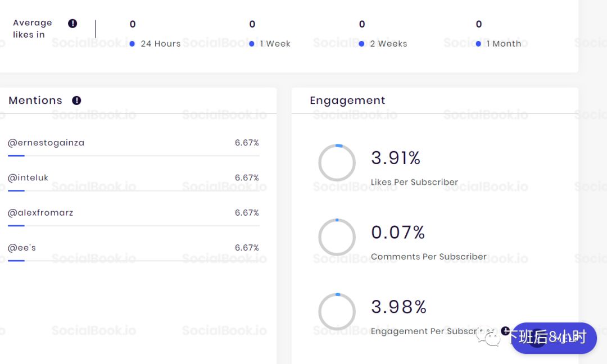
Task: Click the 3.91% Likes Per Subscriber value
Action: tap(396, 158)
